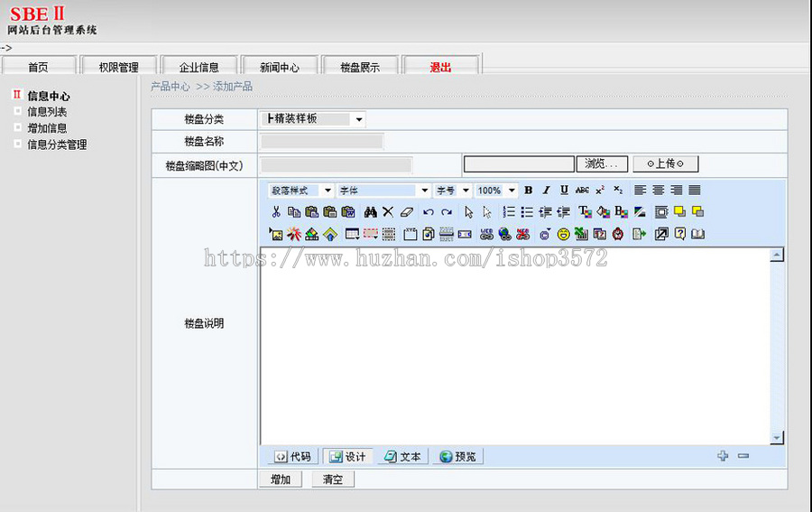Switch editor to 代码 code mode
812x512 pixels.
tap(293, 457)
